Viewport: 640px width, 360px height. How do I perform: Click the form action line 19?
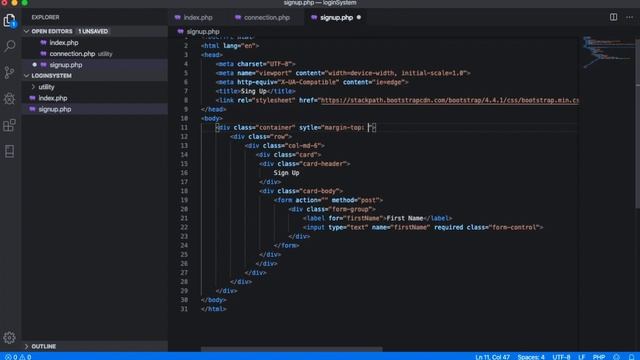click(x=328, y=200)
